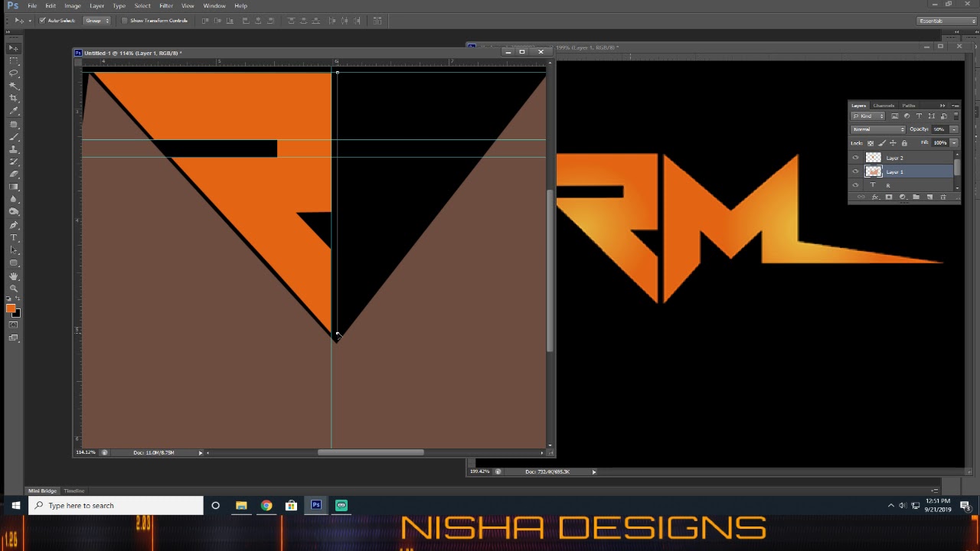Filter layers by type layers icon
Image resolution: width=980 pixels, height=551 pixels.
click(x=919, y=116)
